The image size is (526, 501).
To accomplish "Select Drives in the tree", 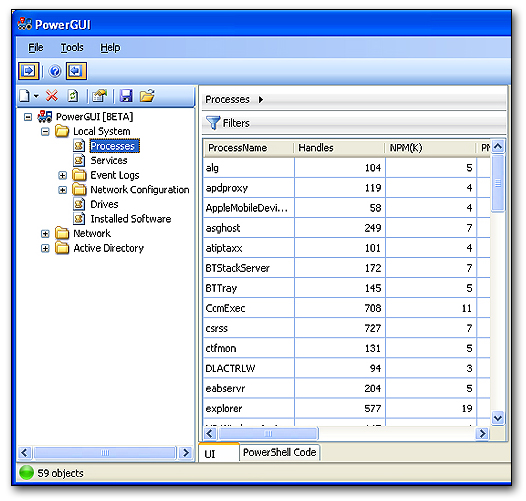I will (x=104, y=204).
